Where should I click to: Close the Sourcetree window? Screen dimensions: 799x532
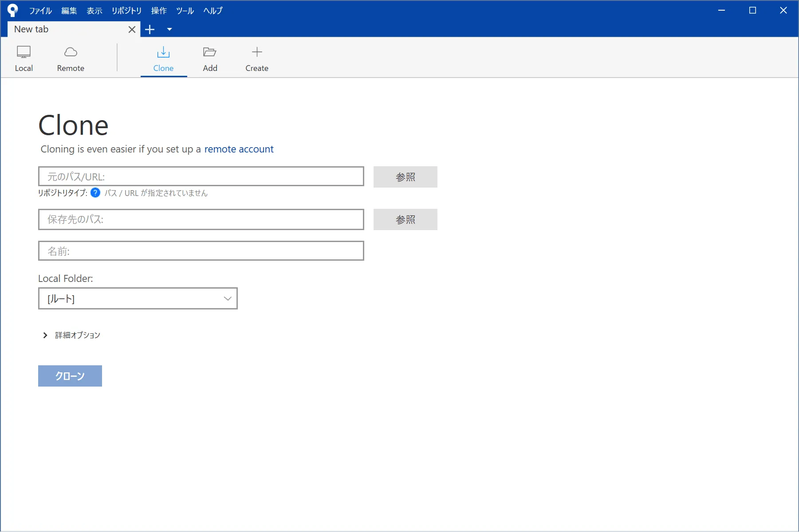(783, 10)
